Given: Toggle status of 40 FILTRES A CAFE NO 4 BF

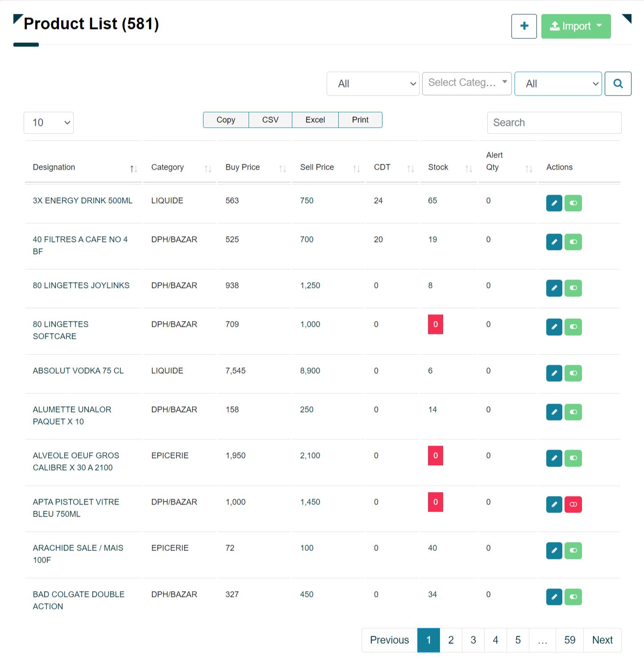Looking at the screenshot, I should (x=573, y=242).
